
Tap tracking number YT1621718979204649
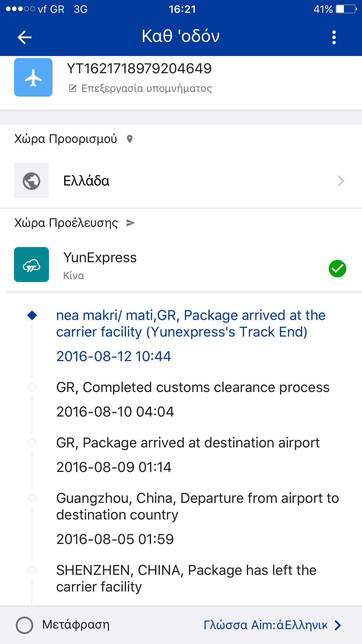(x=139, y=69)
